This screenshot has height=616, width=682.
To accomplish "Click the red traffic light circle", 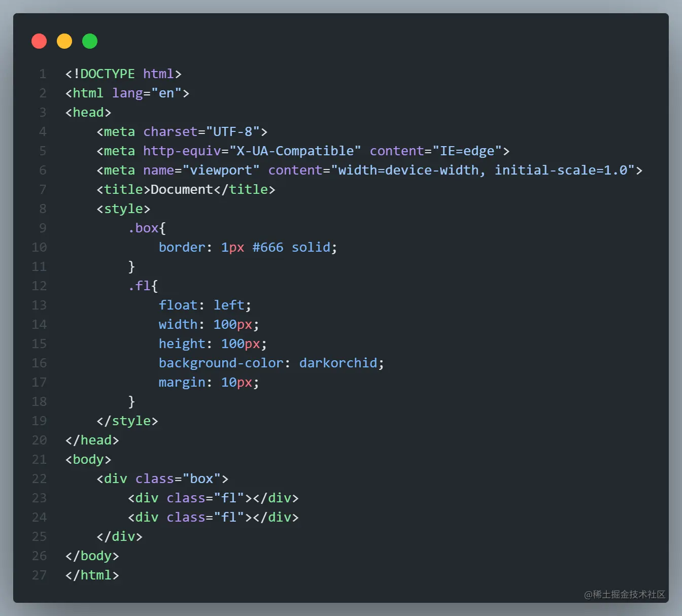I will [x=39, y=41].
